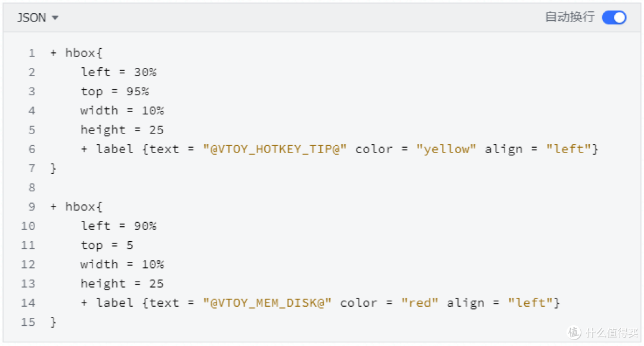Click line number 9 in gutter
This screenshot has height=346, width=644.
(32, 207)
